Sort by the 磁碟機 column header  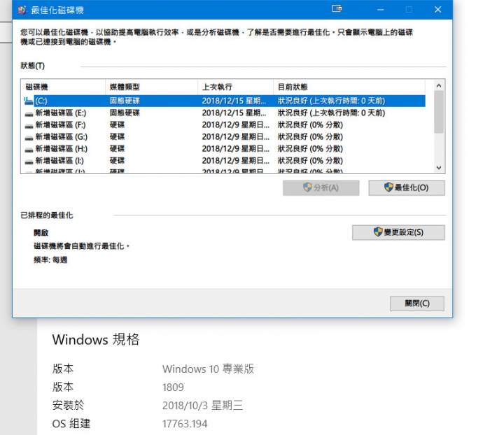tap(63, 87)
